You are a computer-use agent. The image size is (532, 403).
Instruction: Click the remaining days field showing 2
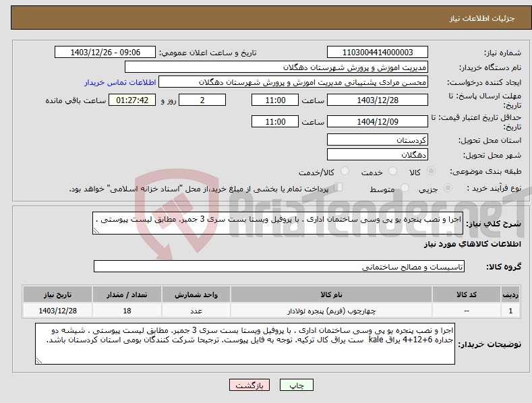click(202, 100)
